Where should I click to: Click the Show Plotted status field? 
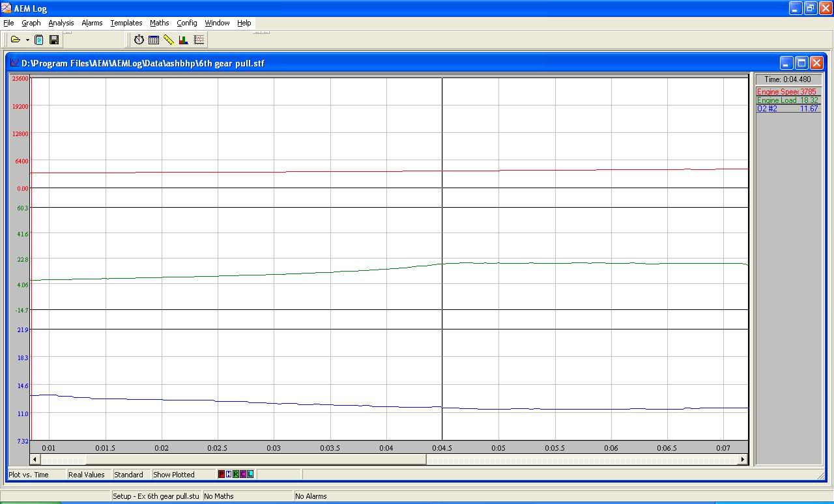(183, 475)
